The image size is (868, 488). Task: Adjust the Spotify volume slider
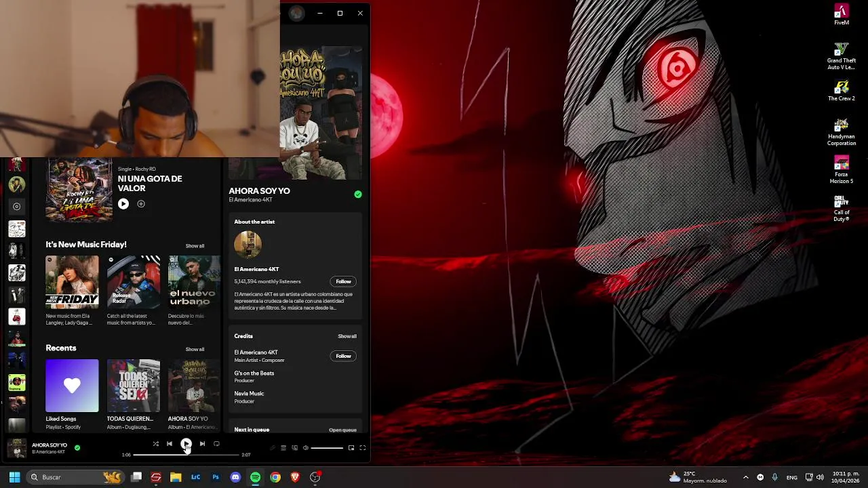(327, 448)
